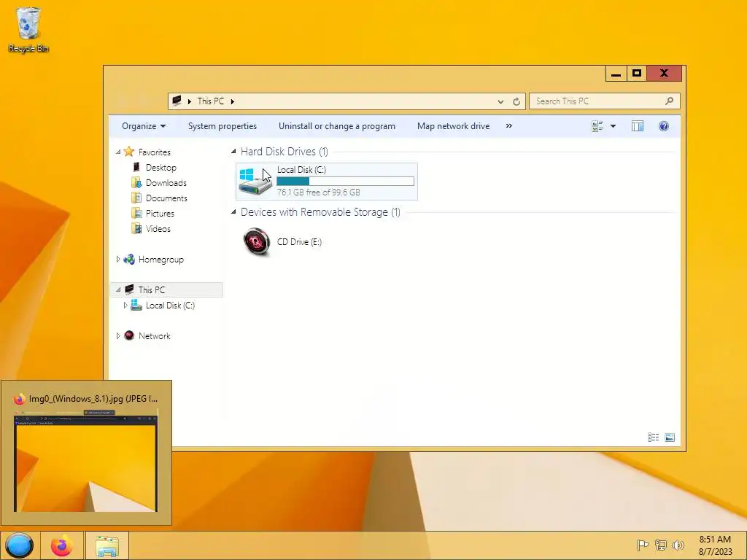
Task: Click the File Explorer taskbar icon
Action: click(x=107, y=546)
